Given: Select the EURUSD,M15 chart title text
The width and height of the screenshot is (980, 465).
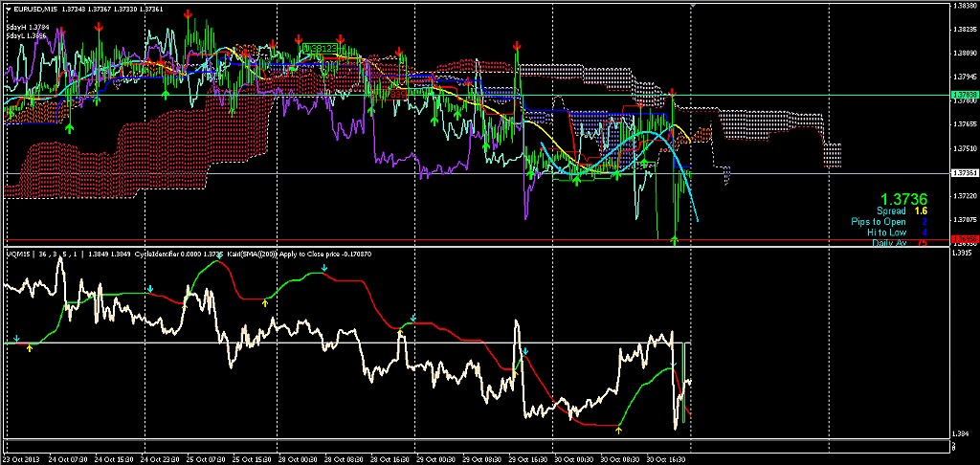Looking at the screenshot, I should [x=35, y=8].
